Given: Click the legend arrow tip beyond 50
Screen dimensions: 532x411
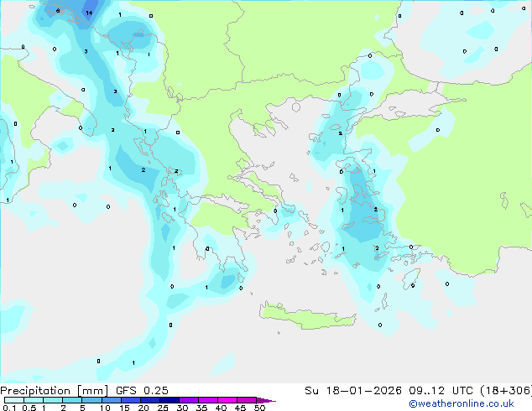Looking at the screenshot, I should point(266,400).
